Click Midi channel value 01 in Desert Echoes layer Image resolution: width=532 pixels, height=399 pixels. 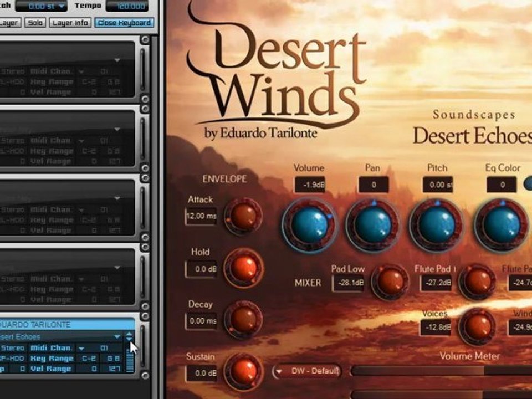point(104,348)
